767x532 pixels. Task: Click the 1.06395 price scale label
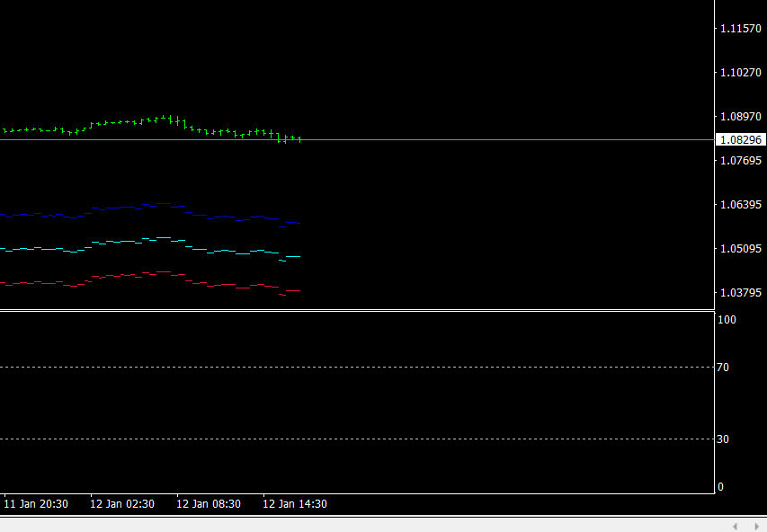coord(741,204)
